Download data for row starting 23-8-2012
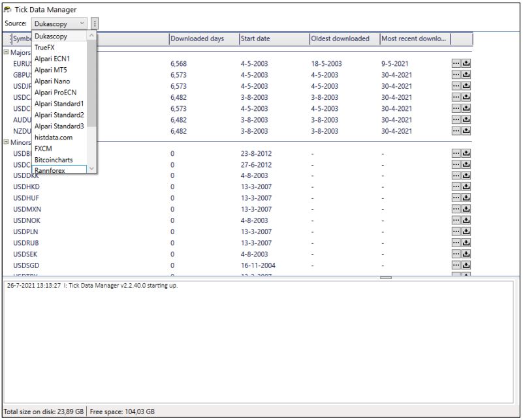Screen dimensions: 523x420 466,153
